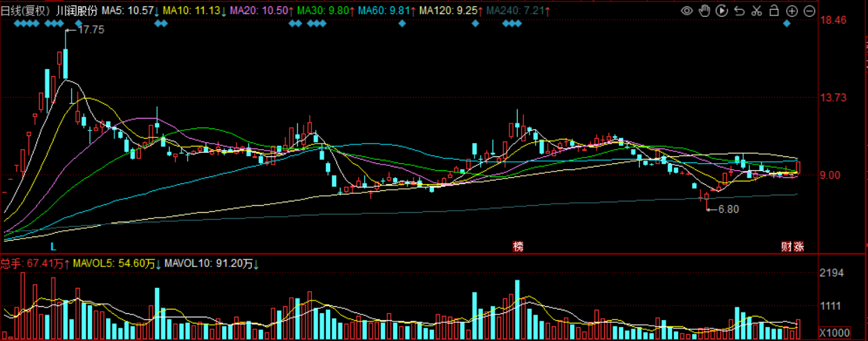The width and height of the screenshot is (868, 341).
Task: Toggle the eye visibility icon
Action: point(687,11)
